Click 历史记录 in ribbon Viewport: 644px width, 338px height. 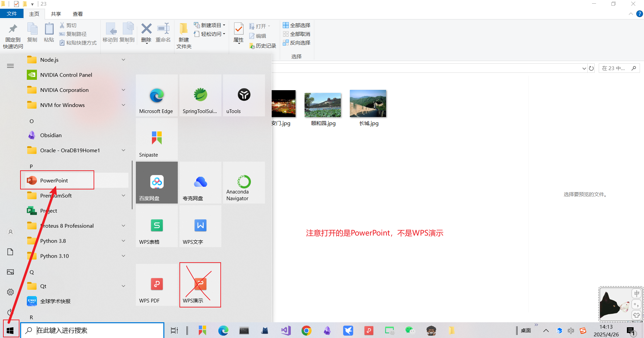(263, 46)
